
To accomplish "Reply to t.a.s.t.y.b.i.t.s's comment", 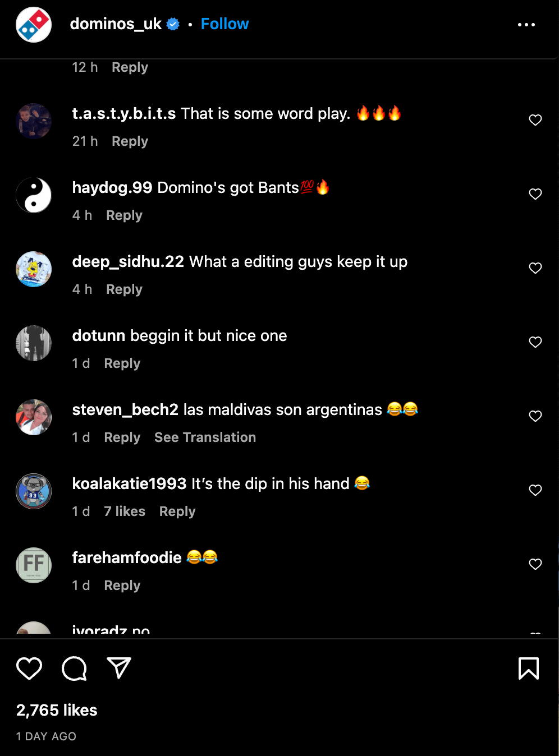I will click(x=129, y=141).
